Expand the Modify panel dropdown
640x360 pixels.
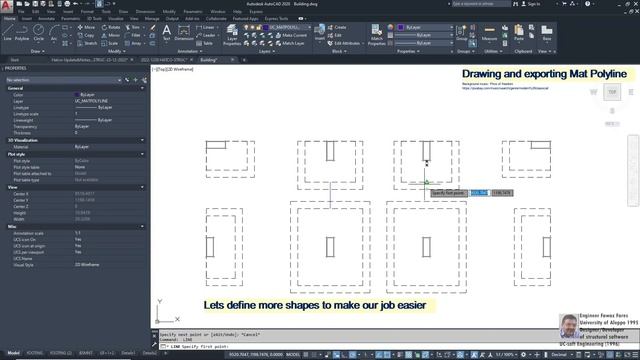pos(117,51)
